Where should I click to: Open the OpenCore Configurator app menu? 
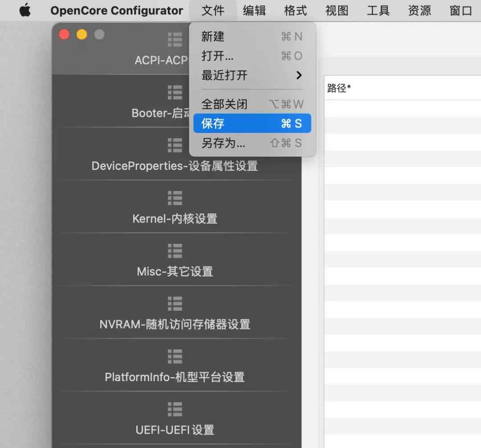tap(117, 11)
